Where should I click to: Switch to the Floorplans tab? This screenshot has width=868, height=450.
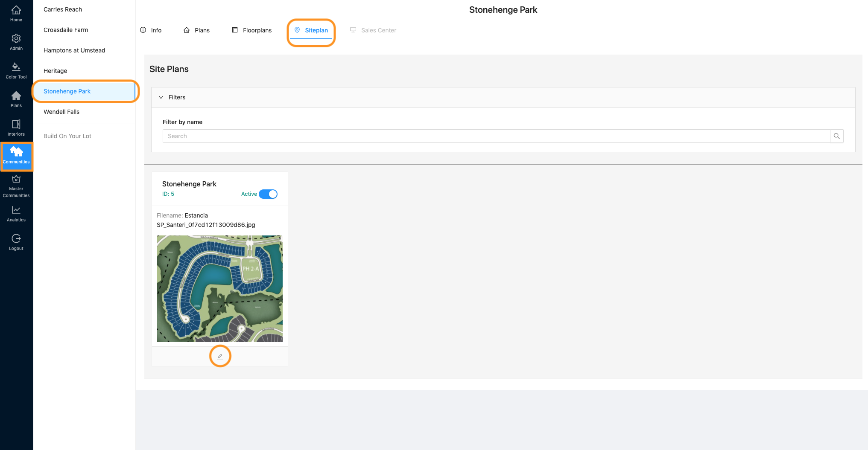tap(252, 30)
